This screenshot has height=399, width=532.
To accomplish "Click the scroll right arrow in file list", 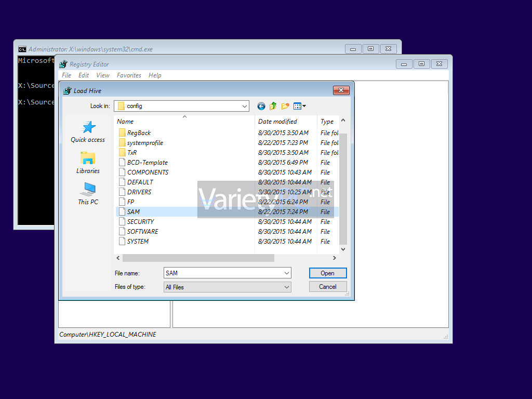I will pos(334,258).
